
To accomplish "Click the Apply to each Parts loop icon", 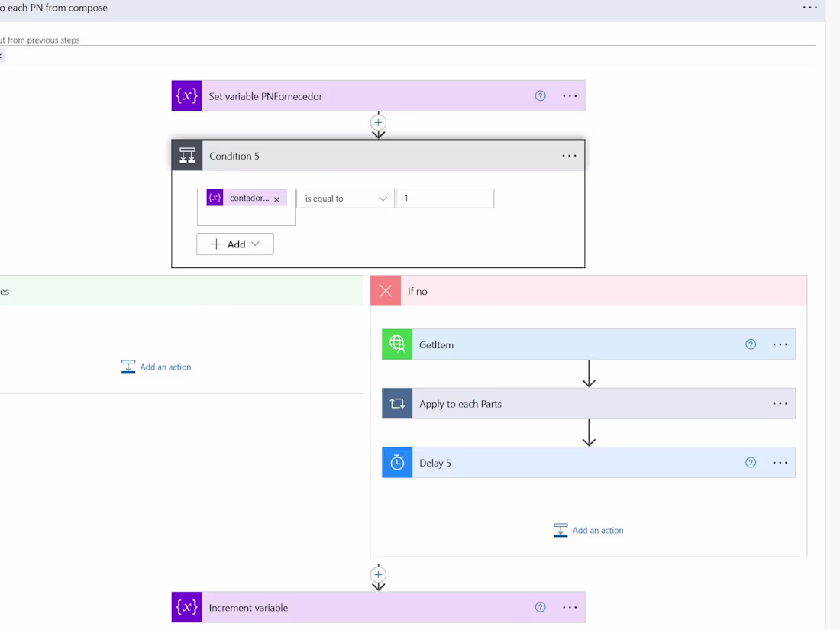I will [396, 403].
